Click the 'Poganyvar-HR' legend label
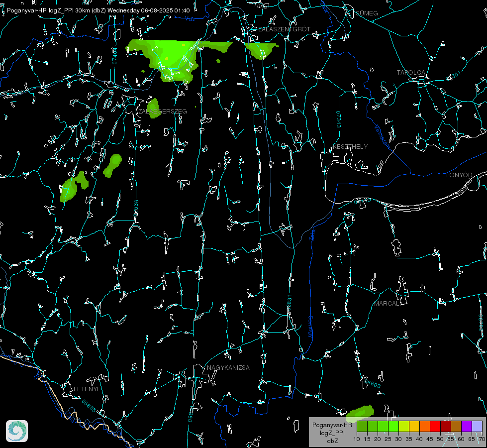487x448 pixels. pos(332,425)
